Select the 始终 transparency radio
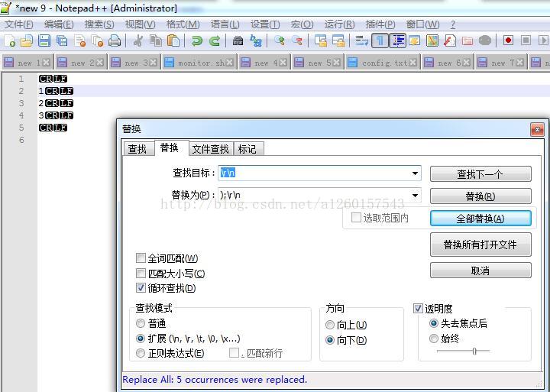The width and height of the screenshot is (550, 392). [x=434, y=339]
